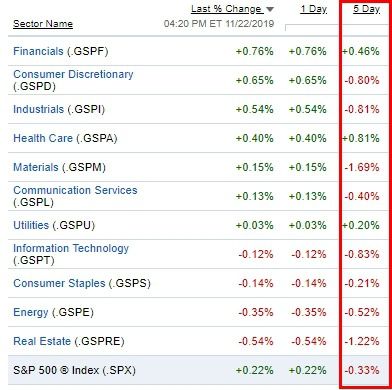Image resolution: width=392 pixels, height=390 pixels.
Task: Open the Energy sector link
Action: [x=31, y=312]
